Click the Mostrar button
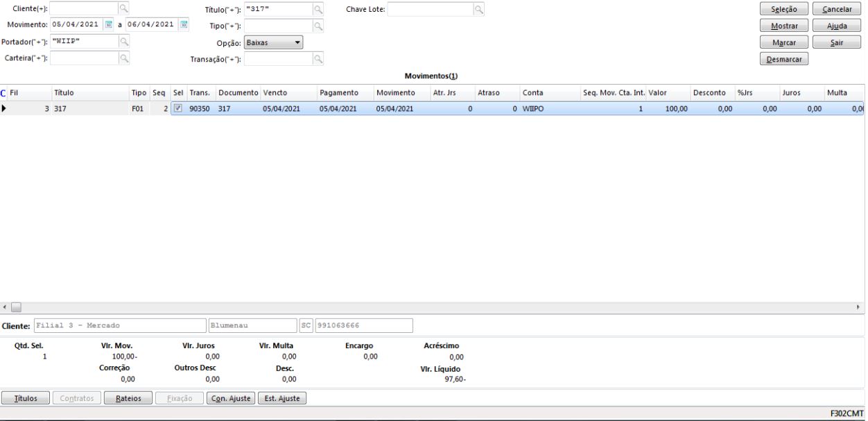The width and height of the screenshot is (868, 421). point(783,26)
